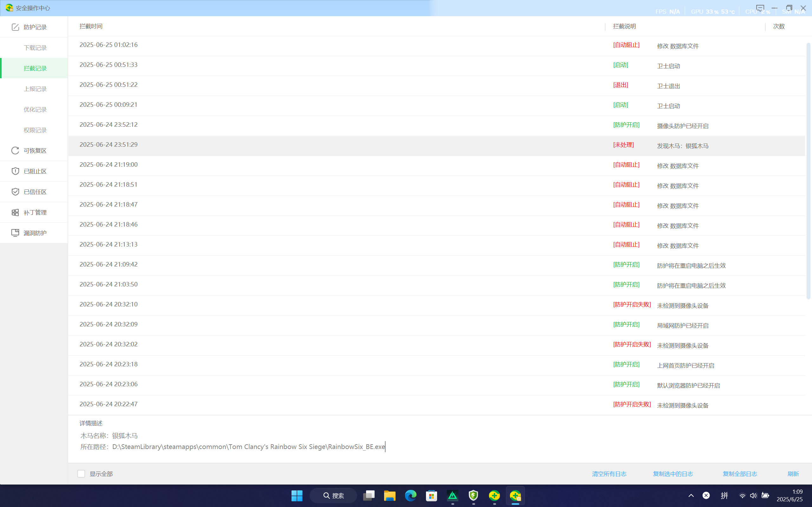Click 刷新 to refresh the log

pyautogui.click(x=793, y=473)
